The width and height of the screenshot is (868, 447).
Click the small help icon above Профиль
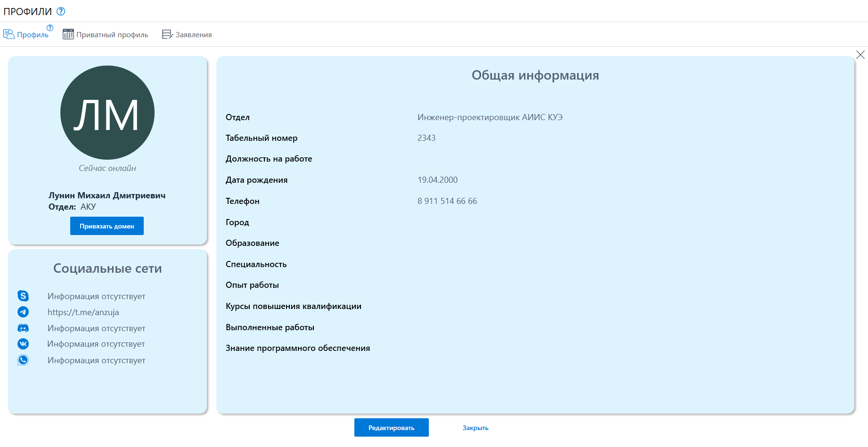50,28
